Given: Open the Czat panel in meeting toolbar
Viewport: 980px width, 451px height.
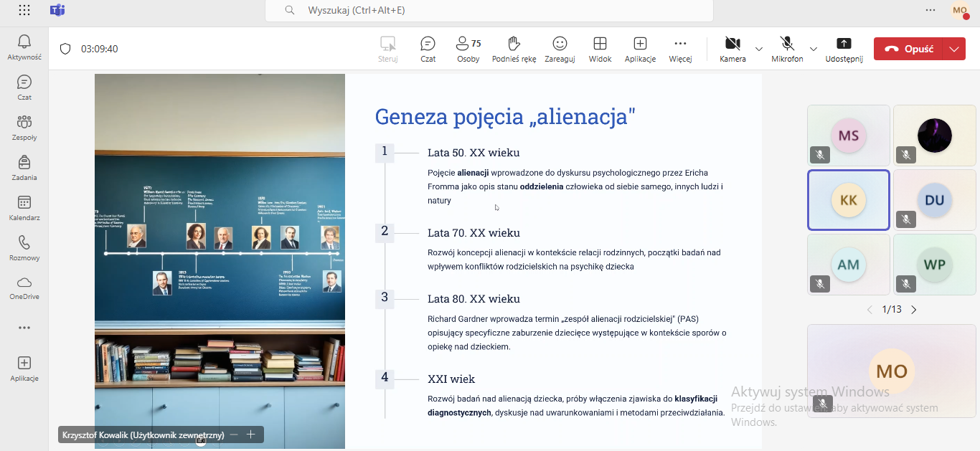Looking at the screenshot, I should [428, 49].
